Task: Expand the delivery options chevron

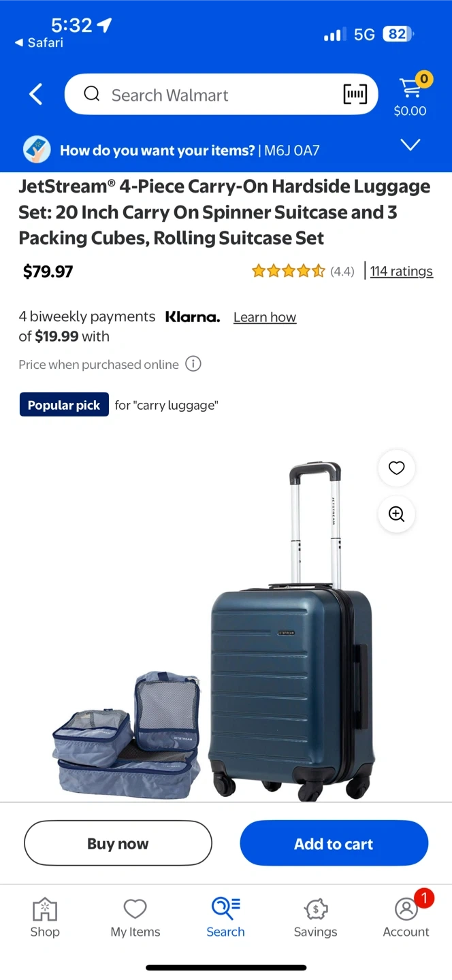Action: point(410,145)
